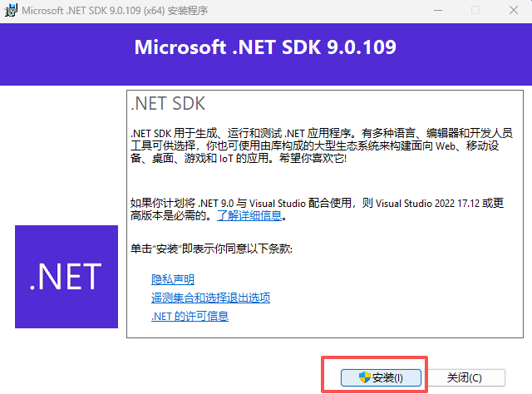Click the 单击“安装”即表示你同意以下条款 text

[211, 249]
